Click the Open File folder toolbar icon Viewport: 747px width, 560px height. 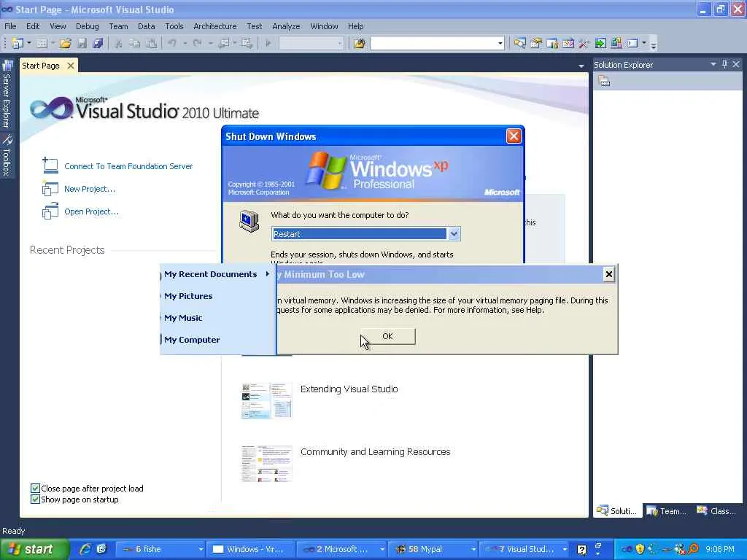point(65,43)
